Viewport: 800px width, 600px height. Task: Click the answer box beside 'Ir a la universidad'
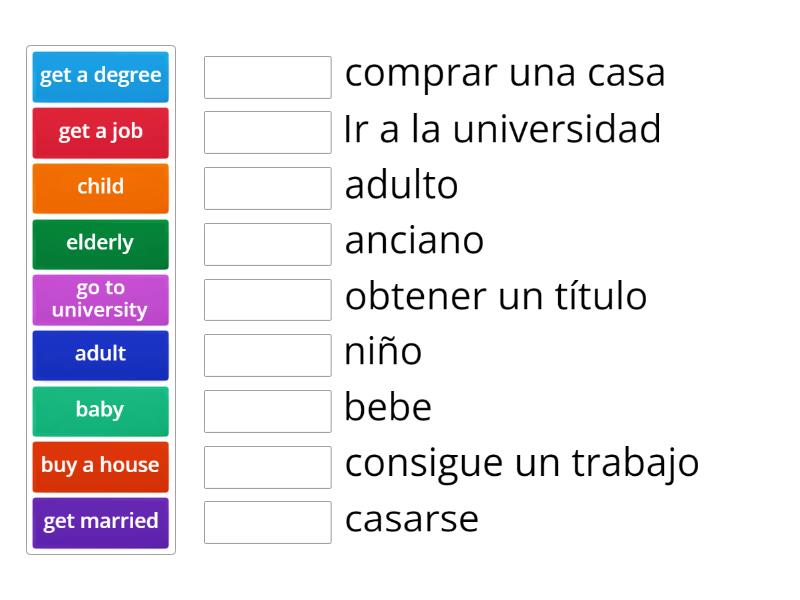267,130
